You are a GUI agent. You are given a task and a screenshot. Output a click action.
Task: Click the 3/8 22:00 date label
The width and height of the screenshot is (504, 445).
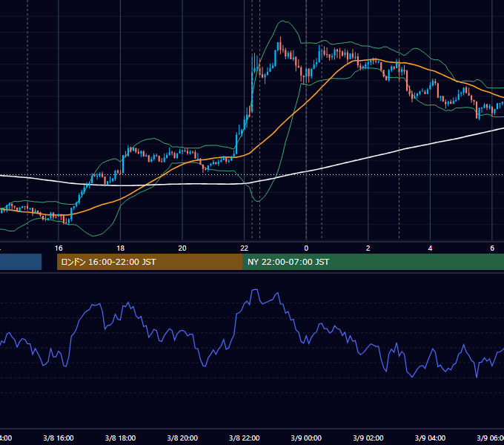click(x=245, y=438)
